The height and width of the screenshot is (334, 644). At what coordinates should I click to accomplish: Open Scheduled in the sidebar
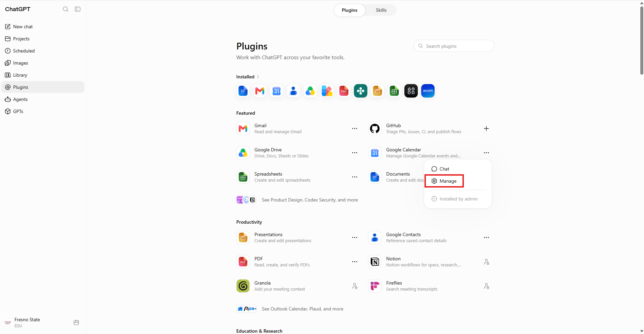pos(43,51)
